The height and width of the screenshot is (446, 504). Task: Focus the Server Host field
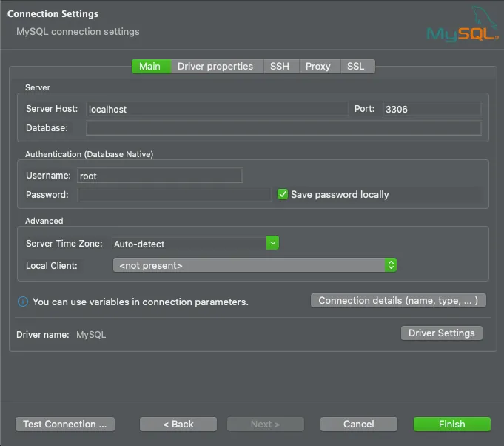[x=218, y=109]
